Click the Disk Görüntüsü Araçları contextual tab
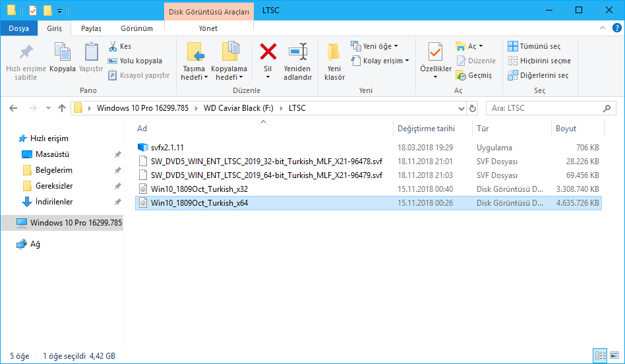625x364 pixels. pyautogui.click(x=209, y=12)
